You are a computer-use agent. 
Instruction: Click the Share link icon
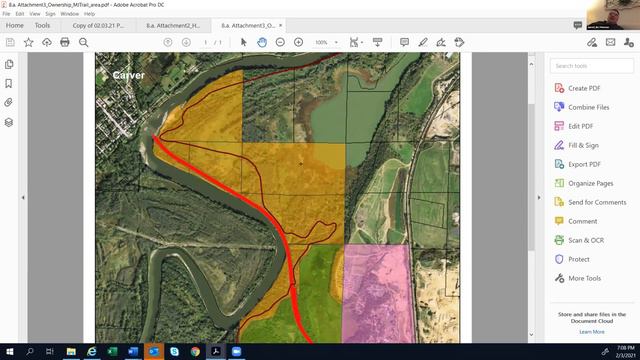(592, 42)
